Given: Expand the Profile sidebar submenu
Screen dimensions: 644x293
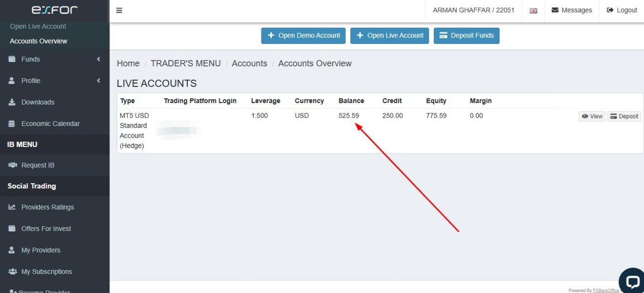Looking at the screenshot, I should pyautogui.click(x=55, y=81).
